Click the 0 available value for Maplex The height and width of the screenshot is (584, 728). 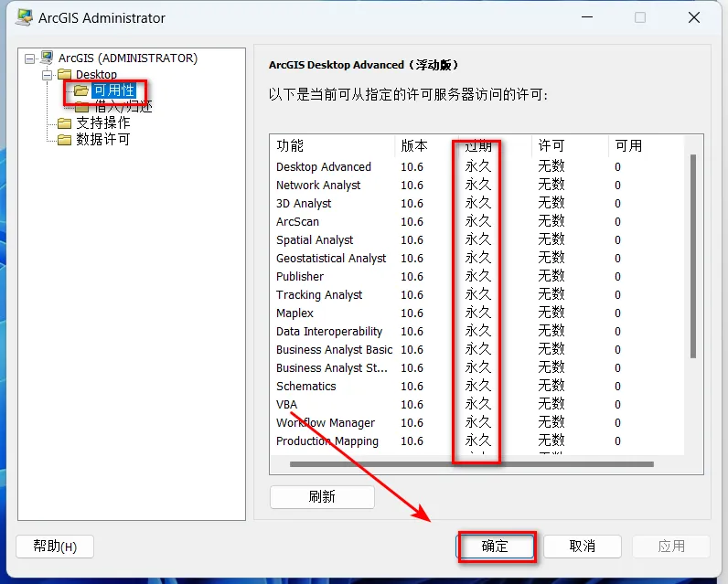pos(617,313)
